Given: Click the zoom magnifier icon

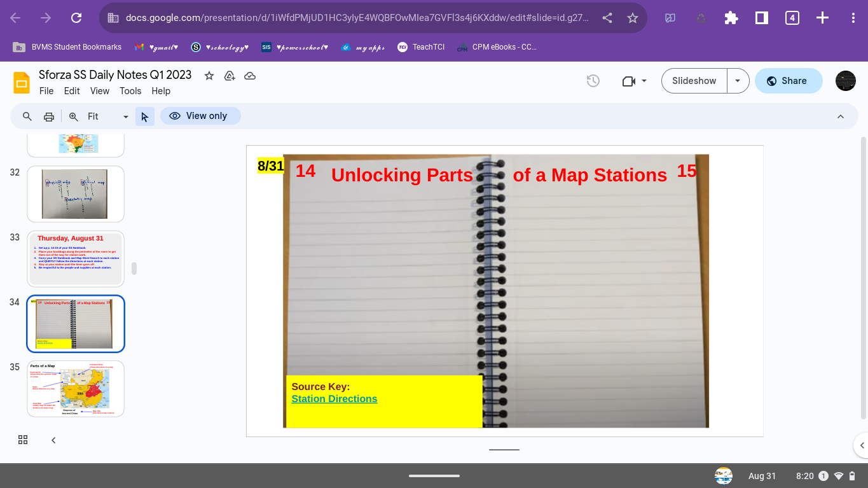Looking at the screenshot, I should (x=74, y=116).
